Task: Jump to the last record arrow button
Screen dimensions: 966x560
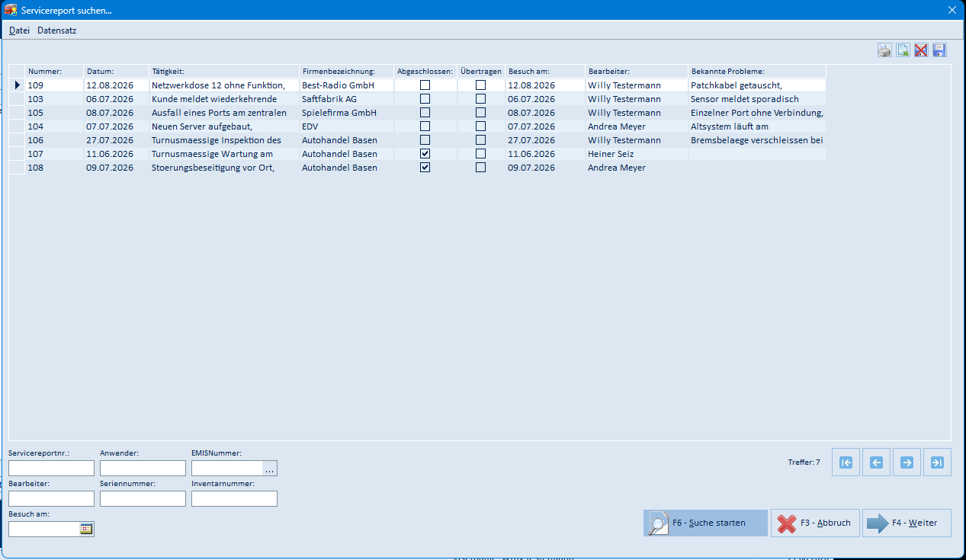Action: coord(937,462)
